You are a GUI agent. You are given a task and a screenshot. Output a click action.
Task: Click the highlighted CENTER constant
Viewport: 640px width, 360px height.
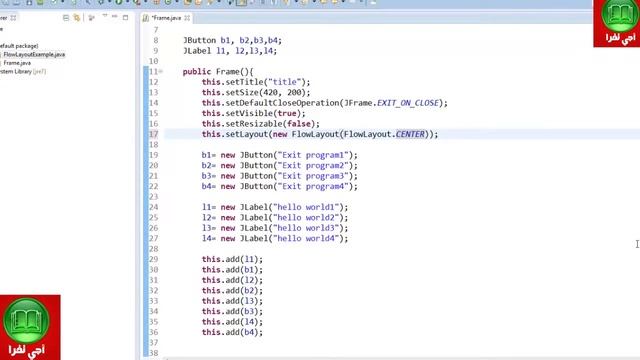410,134
